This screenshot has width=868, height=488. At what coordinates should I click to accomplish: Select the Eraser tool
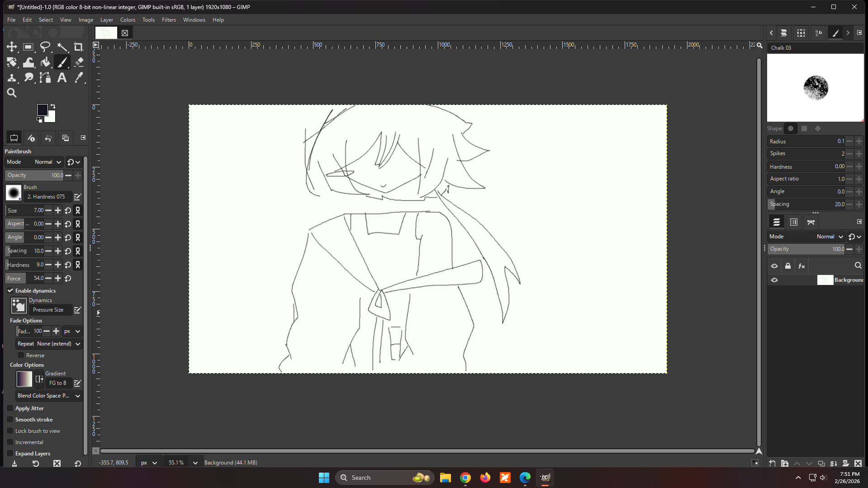click(79, 62)
